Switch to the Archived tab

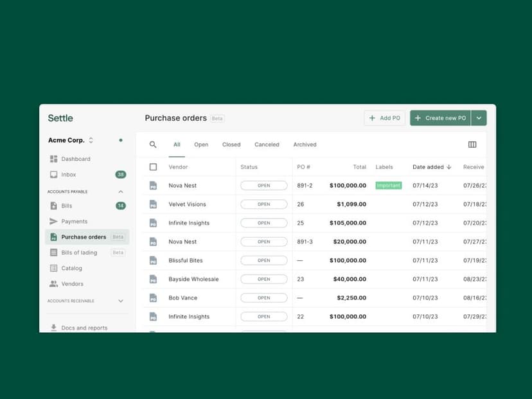coord(305,145)
